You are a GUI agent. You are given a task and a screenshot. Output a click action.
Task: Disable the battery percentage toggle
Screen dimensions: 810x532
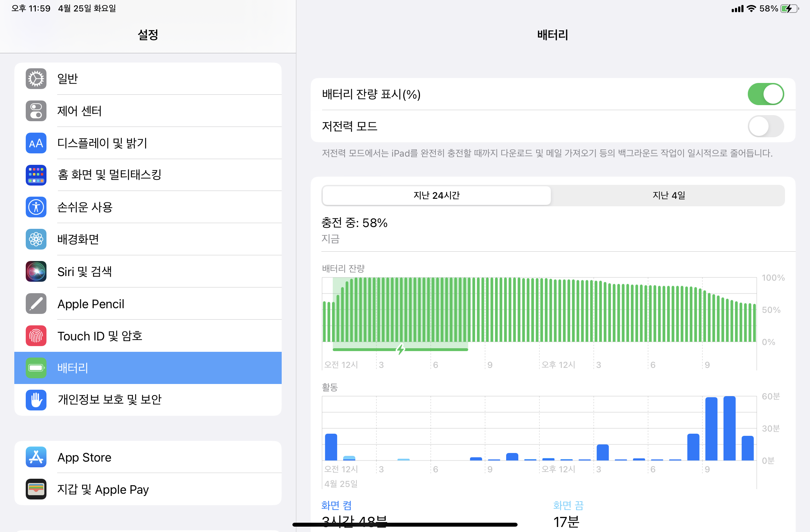coord(766,94)
